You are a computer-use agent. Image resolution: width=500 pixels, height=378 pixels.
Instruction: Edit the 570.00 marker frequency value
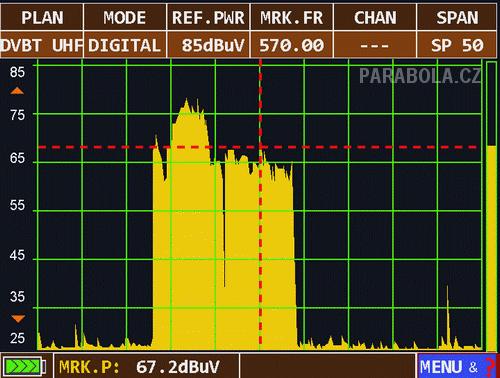click(291, 45)
